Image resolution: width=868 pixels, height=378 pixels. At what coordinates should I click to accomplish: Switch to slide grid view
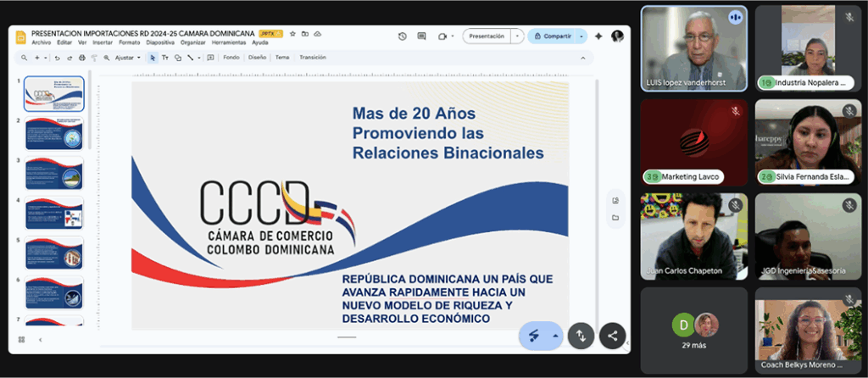pos(21,339)
